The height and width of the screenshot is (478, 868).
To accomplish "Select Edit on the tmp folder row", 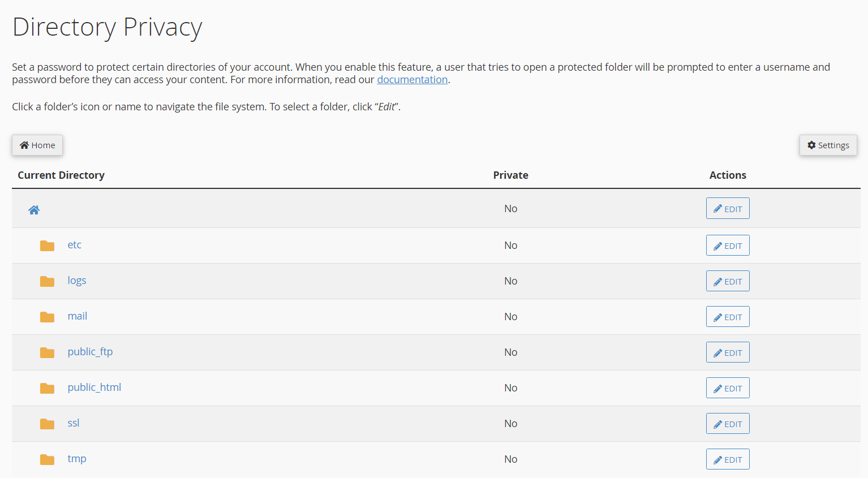I will point(728,459).
